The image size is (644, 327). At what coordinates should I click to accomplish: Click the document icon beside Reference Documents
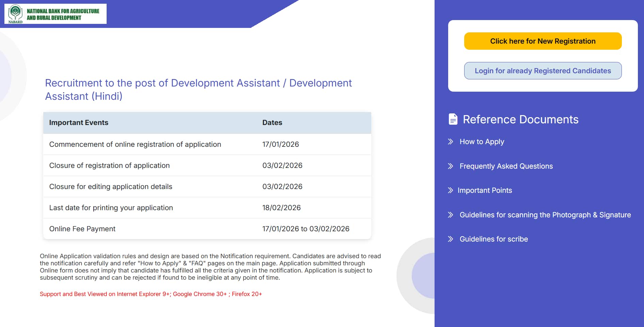(x=453, y=119)
